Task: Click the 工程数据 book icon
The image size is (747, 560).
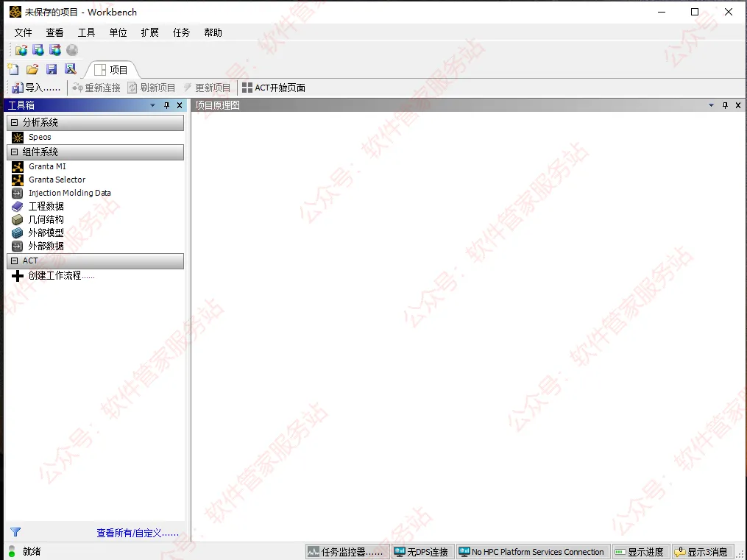Action: pyautogui.click(x=18, y=206)
